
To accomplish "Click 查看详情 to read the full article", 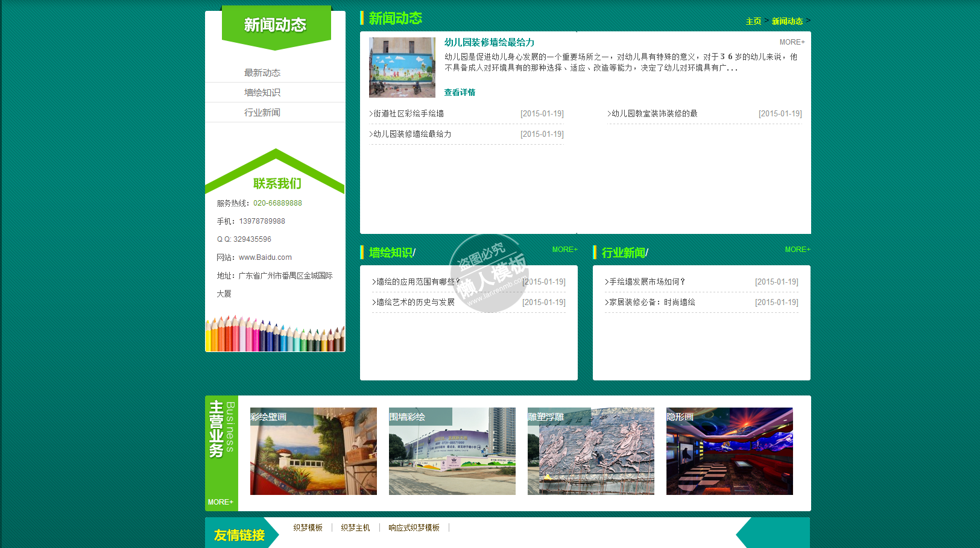I will tap(460, 92).
